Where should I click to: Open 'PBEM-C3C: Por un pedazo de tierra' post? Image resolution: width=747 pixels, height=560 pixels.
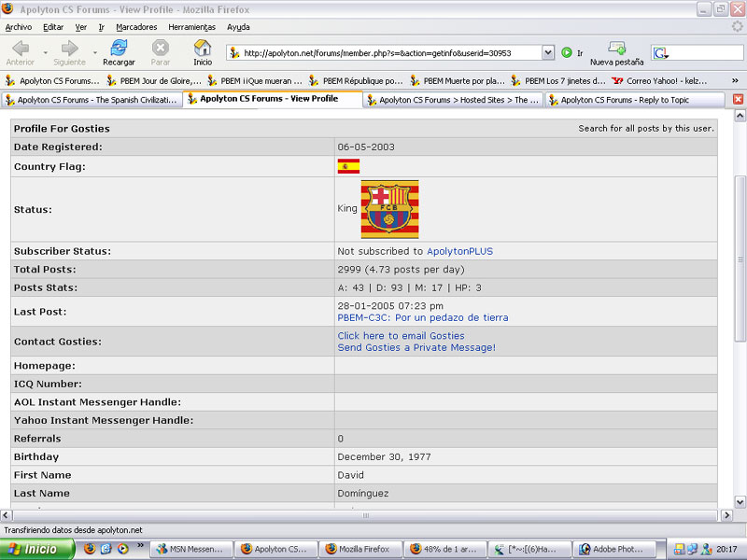point(422,317)
